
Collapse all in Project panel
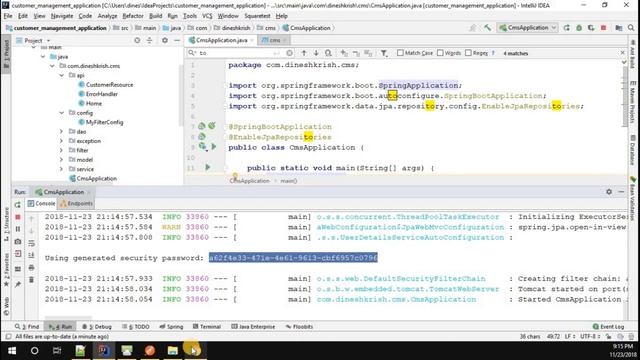pyautogui.click(x=149, y=40)
